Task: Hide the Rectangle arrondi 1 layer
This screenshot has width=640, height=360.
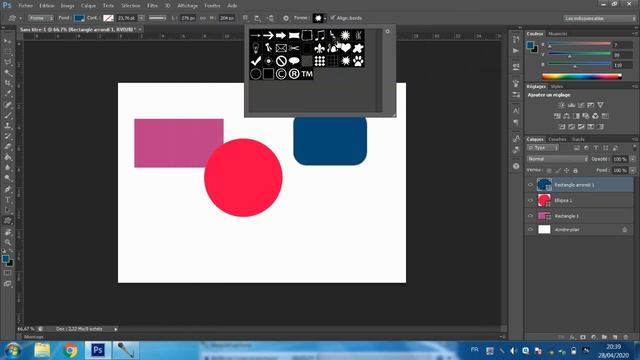Action: click(530, 185)
